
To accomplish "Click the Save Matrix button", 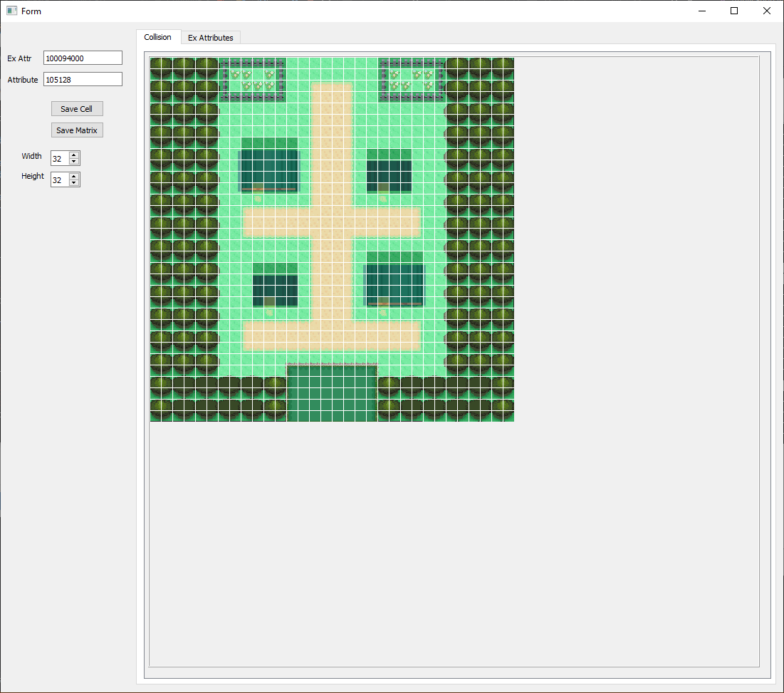I will 77,130.
